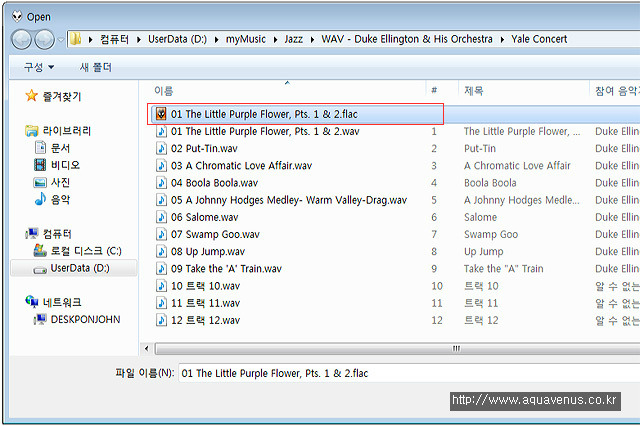
Task: Click the 새 폴더 new folder button
Action: (96, 67)
